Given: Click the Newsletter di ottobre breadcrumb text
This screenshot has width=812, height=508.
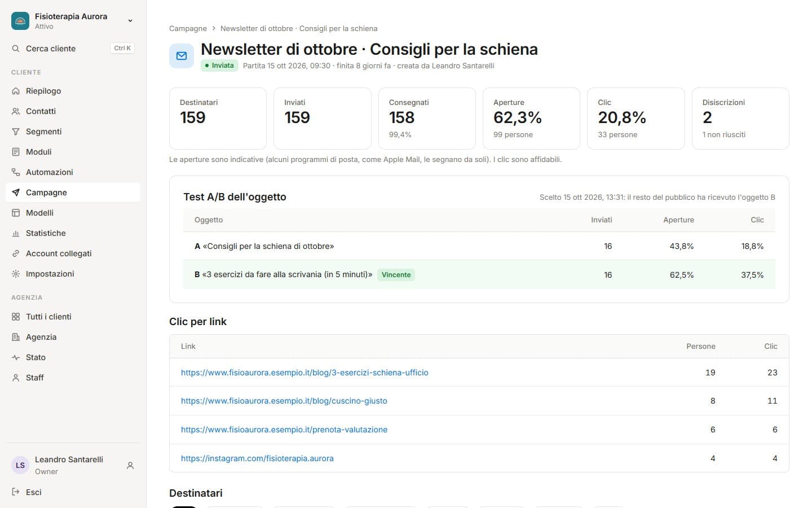Looking at the screenshot, I should coord(299,28).
